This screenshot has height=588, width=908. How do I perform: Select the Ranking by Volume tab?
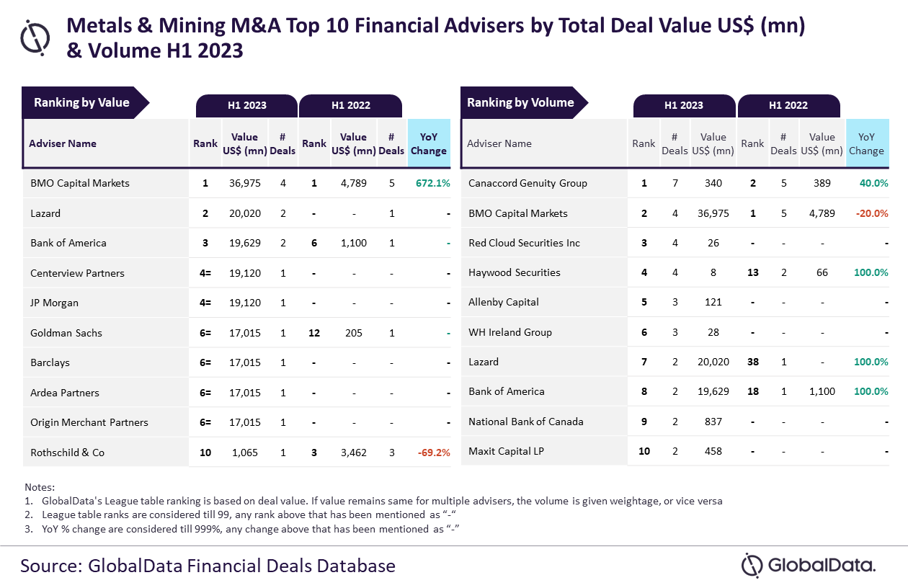click(520, 103)
